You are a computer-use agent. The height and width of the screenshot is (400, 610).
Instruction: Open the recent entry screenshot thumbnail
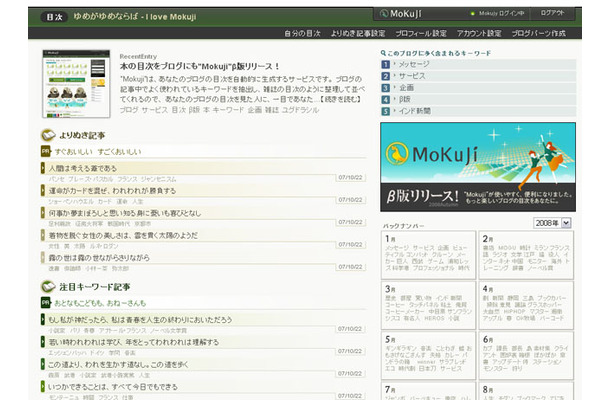pyautogui.click(x=76, y=84)
